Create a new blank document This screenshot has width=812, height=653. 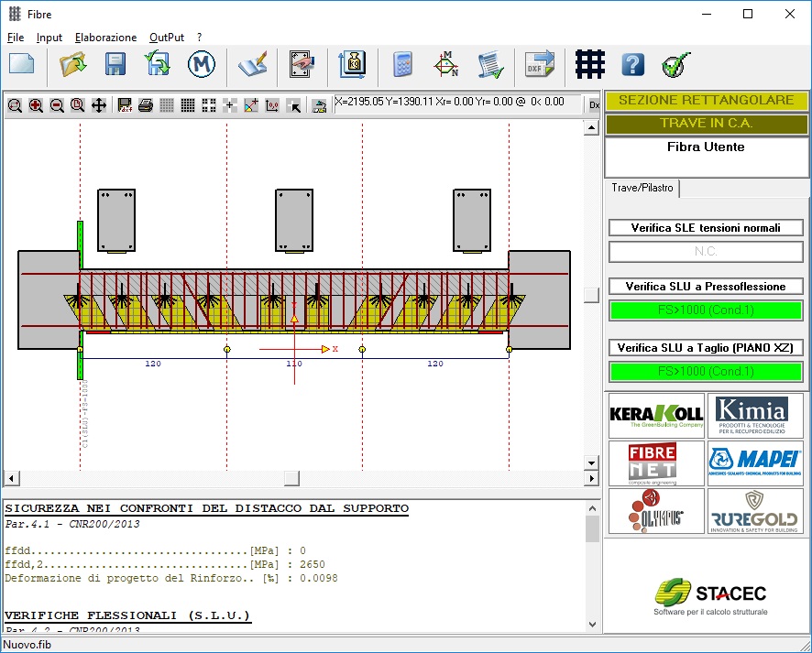22,64
